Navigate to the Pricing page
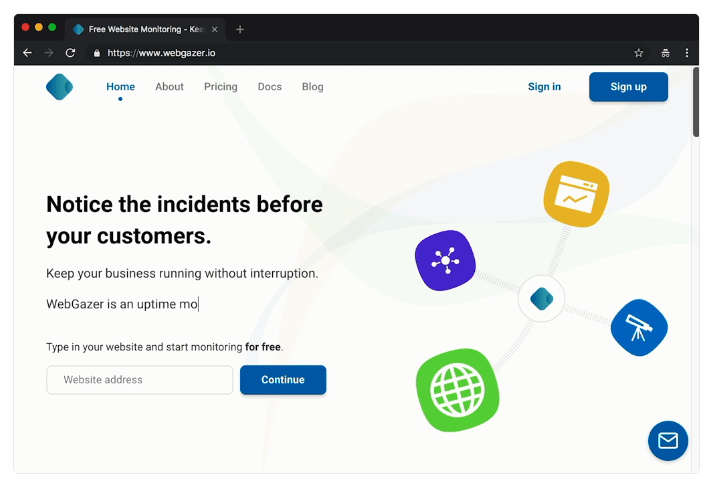This screenshot has height=496, width=708. tap(220, 87)
